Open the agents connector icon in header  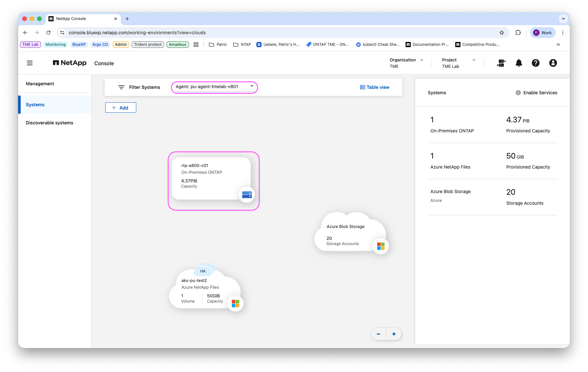click(x=501, y=63)
